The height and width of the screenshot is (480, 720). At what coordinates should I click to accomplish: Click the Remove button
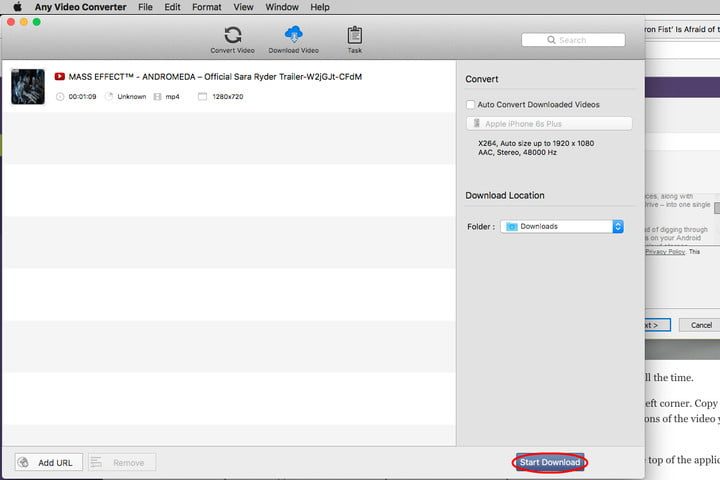pyautogui.click(x=121, y=462)
